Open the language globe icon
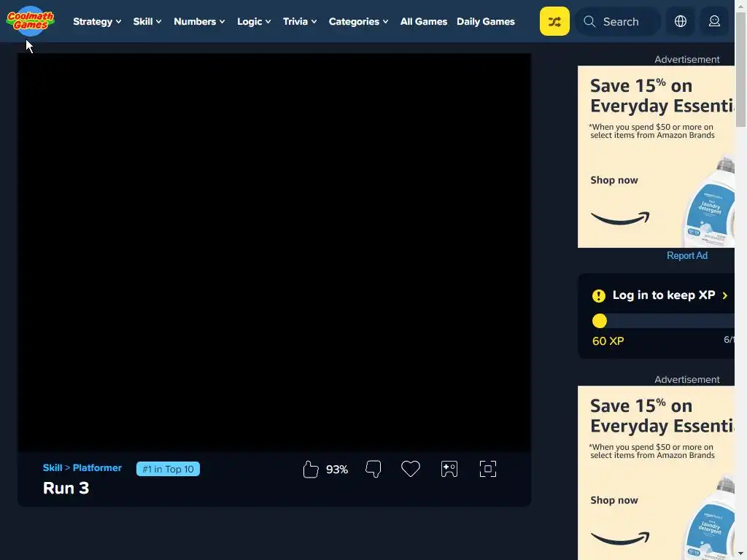 pyautogui.click(x=681, y=21)
